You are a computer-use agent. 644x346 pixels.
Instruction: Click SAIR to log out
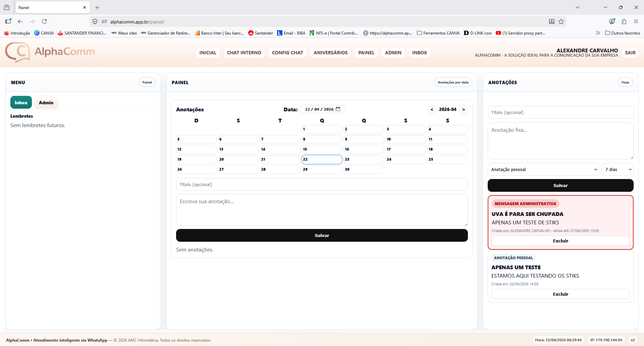630,53
